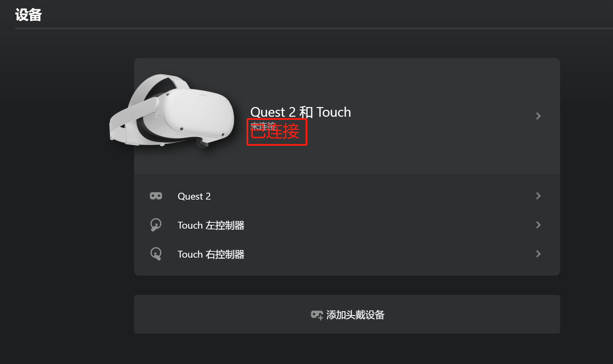Click the Quest 2 goggles glyph in the list
This screenshot has width=613, height=364.
pos(156,196)
